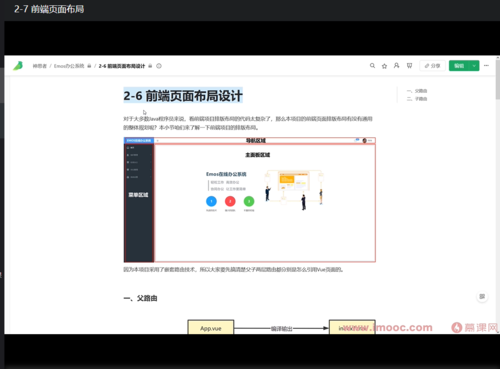Click the green 编辑 edit button
The width and height of the screenshot is (500, 369).
pyautogui.click(x=459, y=66)
